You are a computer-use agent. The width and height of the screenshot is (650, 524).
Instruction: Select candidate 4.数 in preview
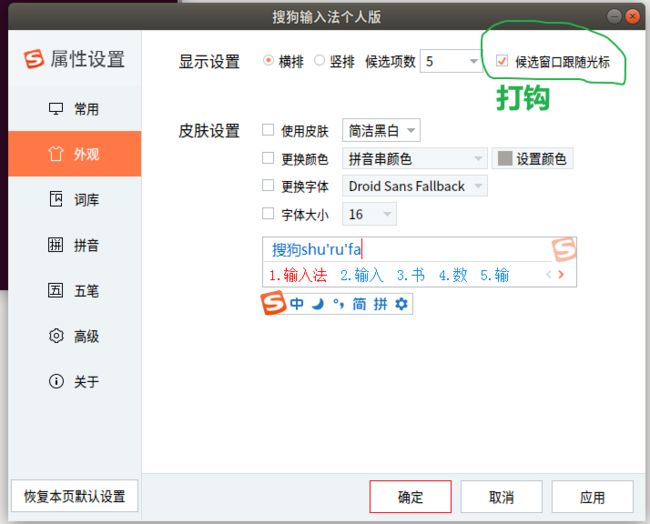click(453, 274)
